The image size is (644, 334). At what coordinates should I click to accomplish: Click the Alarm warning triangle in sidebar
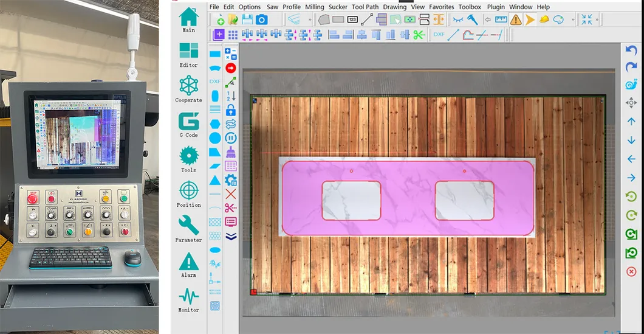pos(189,263)
